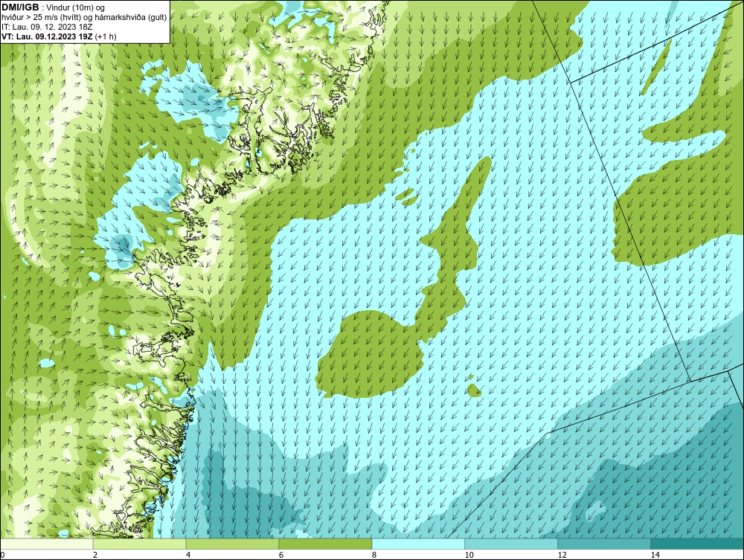Click the 'VT: Lau. 09.12.2023 19Z' line
The image size is (744, 560).
tap(59, 36)
